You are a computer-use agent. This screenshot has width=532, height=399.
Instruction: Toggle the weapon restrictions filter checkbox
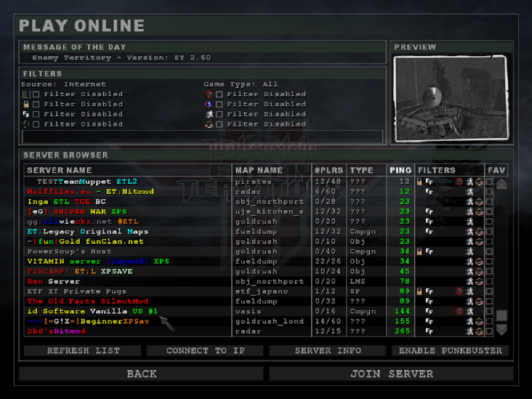(220, 104)
